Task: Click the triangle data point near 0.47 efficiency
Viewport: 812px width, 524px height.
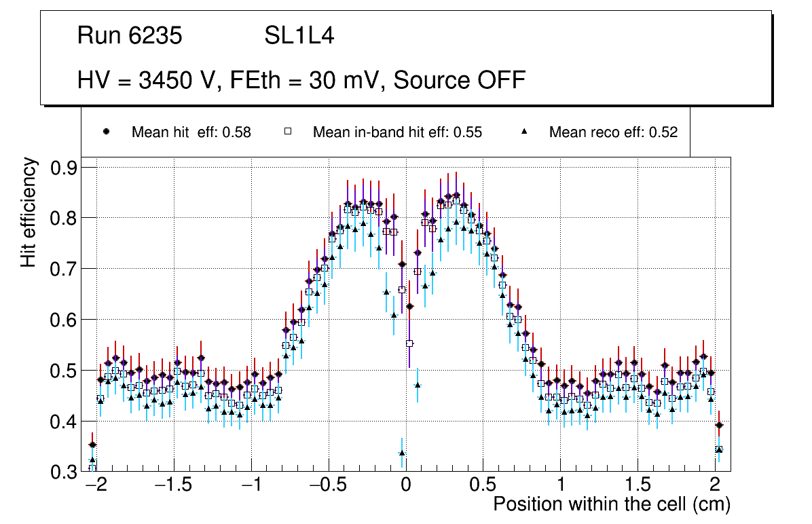Action: (418, 385)
